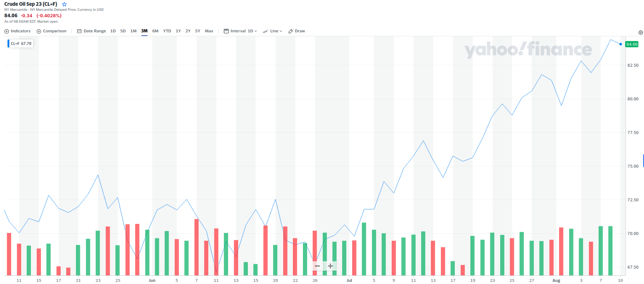Expand the Interval 1D dropdown
Screen dimensions: 644x284
pyautogui.click(x=251, y=31)
